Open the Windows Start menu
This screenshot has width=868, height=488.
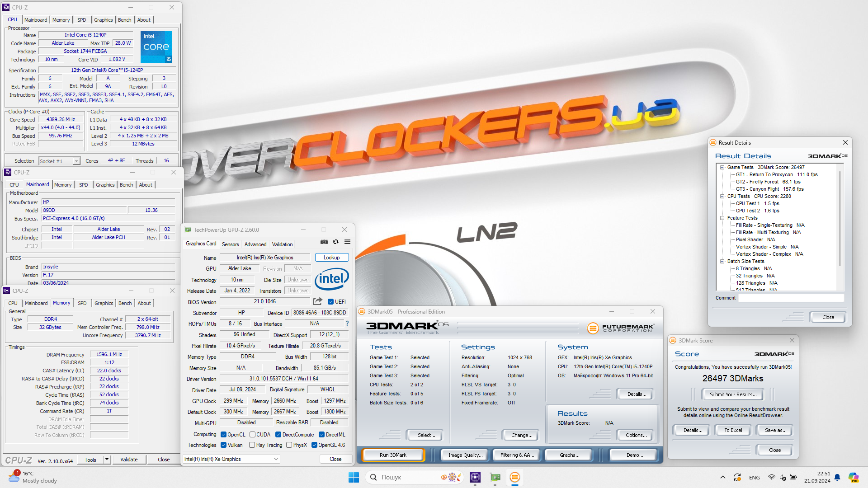(354, 477)
